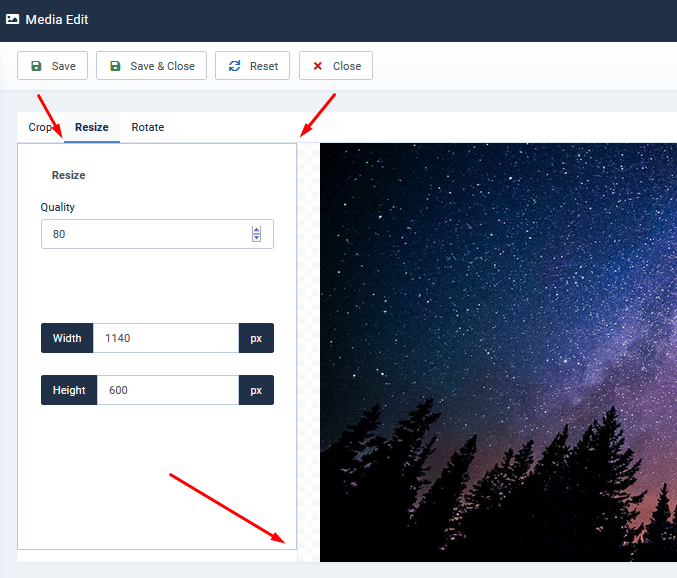
Task: Switch to the Crop tab
Action: (40, 127)
